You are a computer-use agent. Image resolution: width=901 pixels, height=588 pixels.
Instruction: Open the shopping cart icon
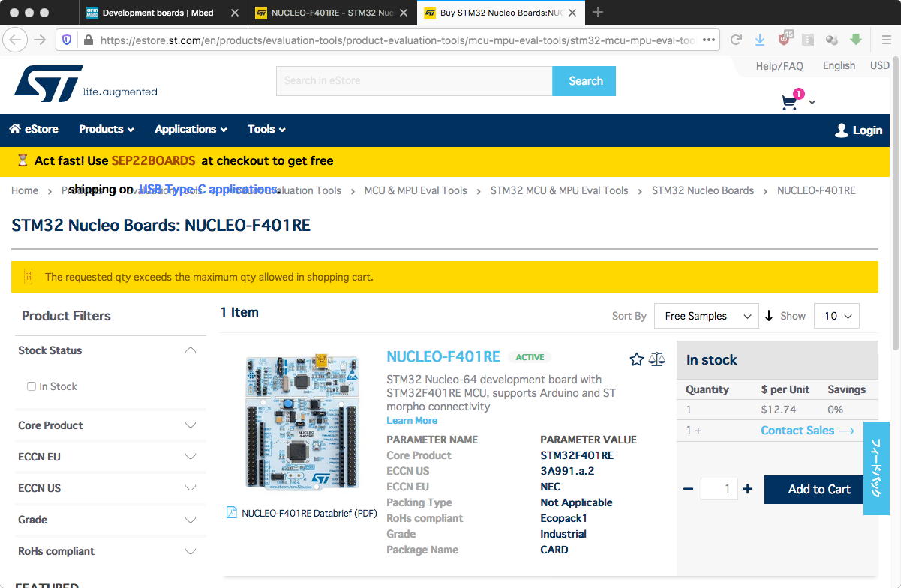(789, 102)
